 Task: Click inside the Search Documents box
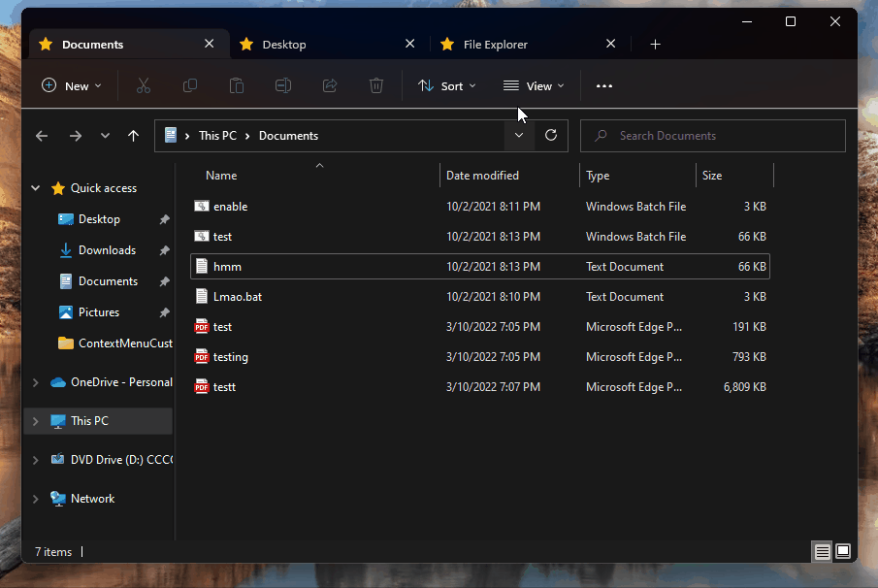tap(712, 135)
